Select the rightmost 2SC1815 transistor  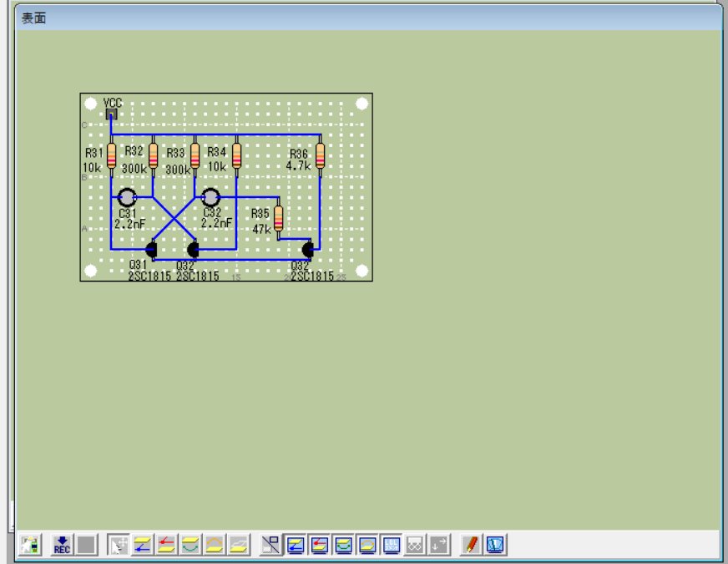tap(308, 250)
